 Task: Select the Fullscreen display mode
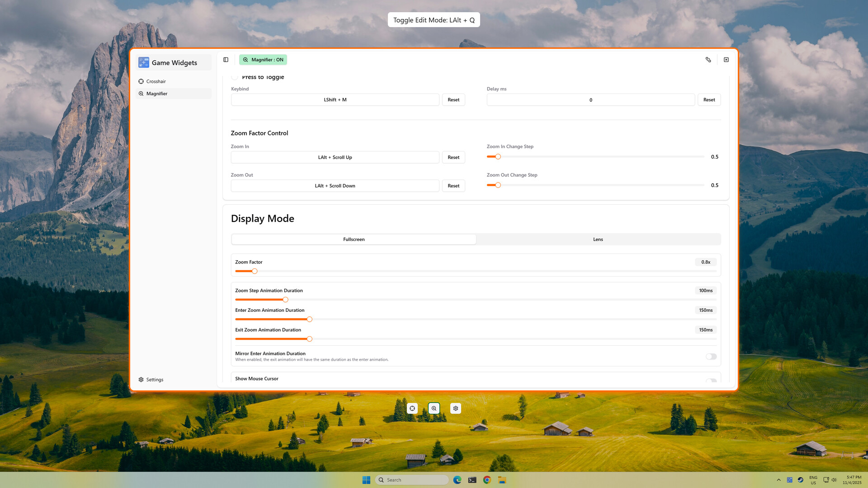(354, 239)
